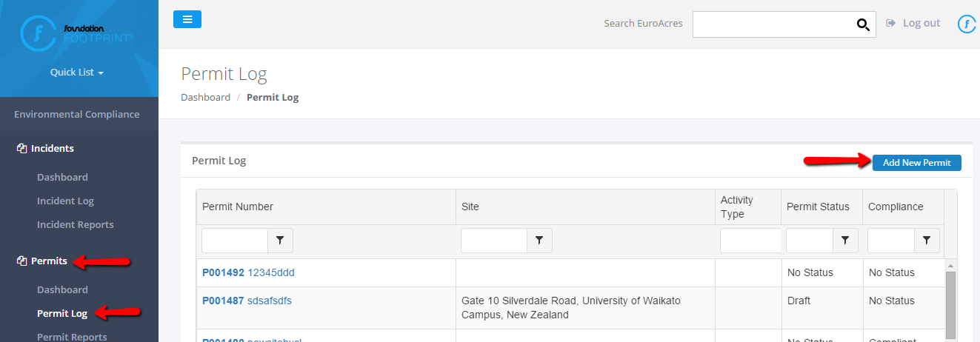The image size is (980, 342).
Task: Click the table vertical scrollbar thumb
Action: point(950,304)
